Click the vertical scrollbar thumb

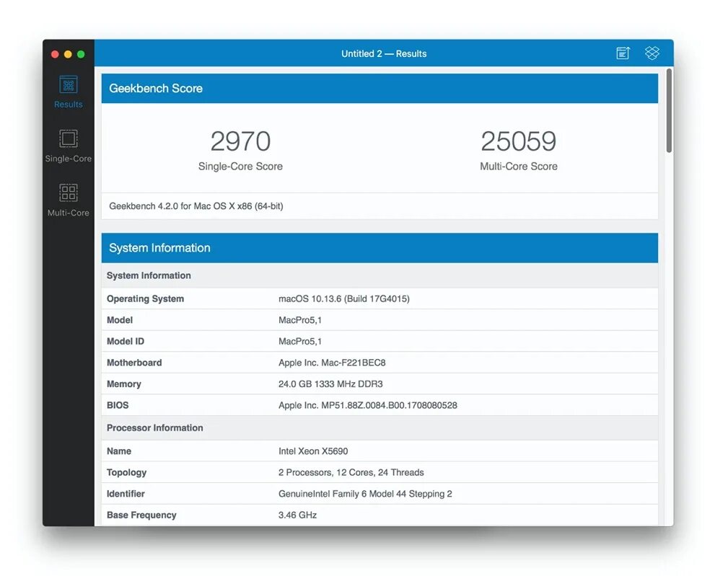(x=669, y=110)
